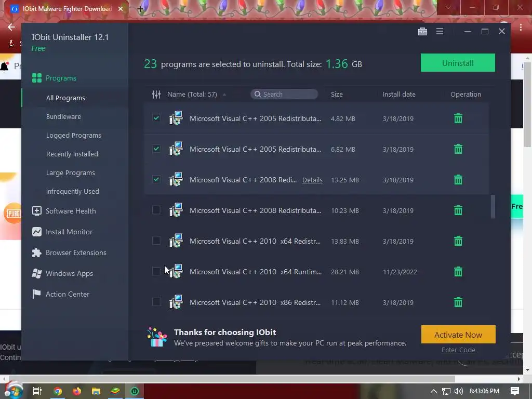Open Windows notification center icon
532x399 pixels.
coord(515,391)
